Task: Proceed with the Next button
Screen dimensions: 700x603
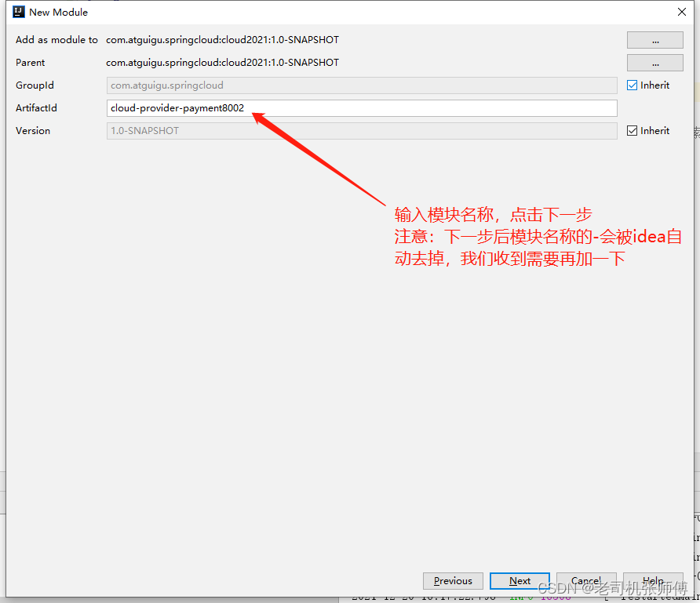Action: point(520,581)
